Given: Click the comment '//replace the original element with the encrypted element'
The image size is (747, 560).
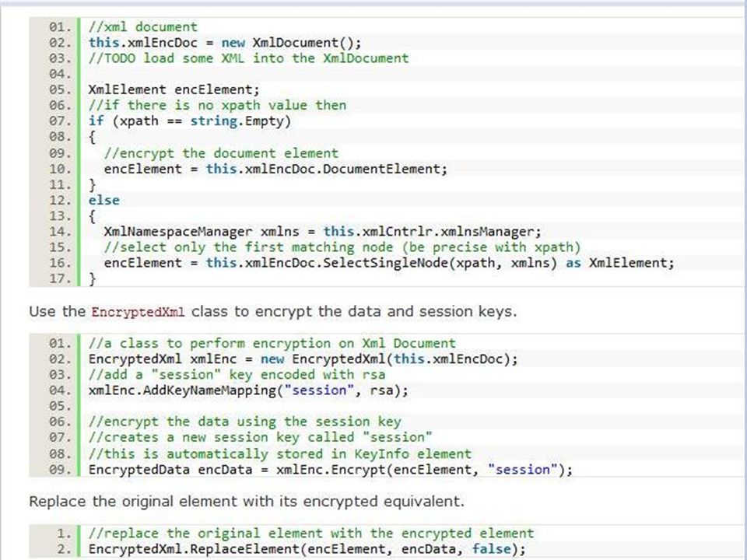Looking at the screenshot, I should pyautogui.click(x=311, y=534).
